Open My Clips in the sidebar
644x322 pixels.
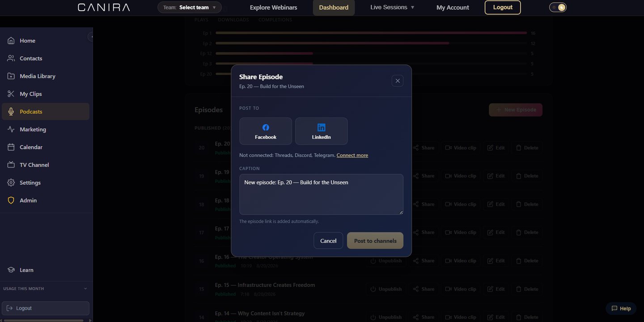(46, 94)
